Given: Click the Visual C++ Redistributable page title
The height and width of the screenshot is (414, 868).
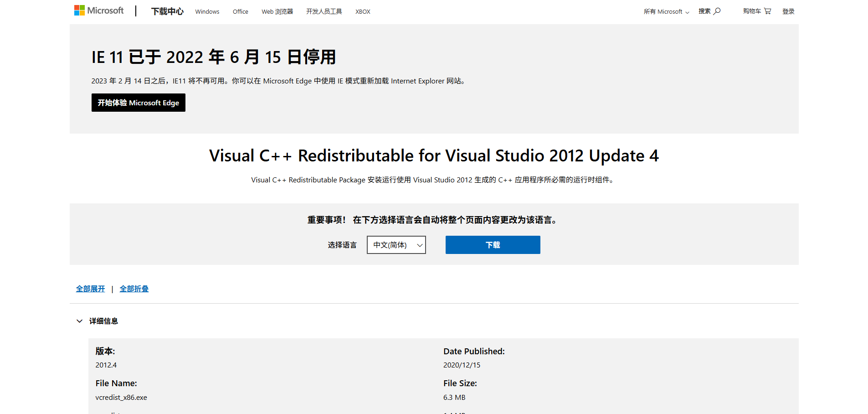Looking at the screenshot, I should click(434, 155).
